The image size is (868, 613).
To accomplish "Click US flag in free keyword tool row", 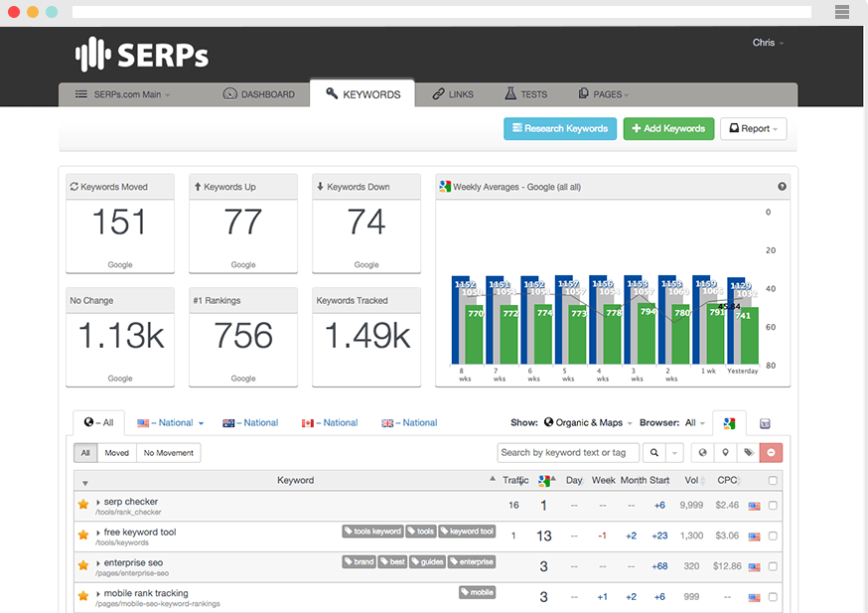I will pos(754,536).
